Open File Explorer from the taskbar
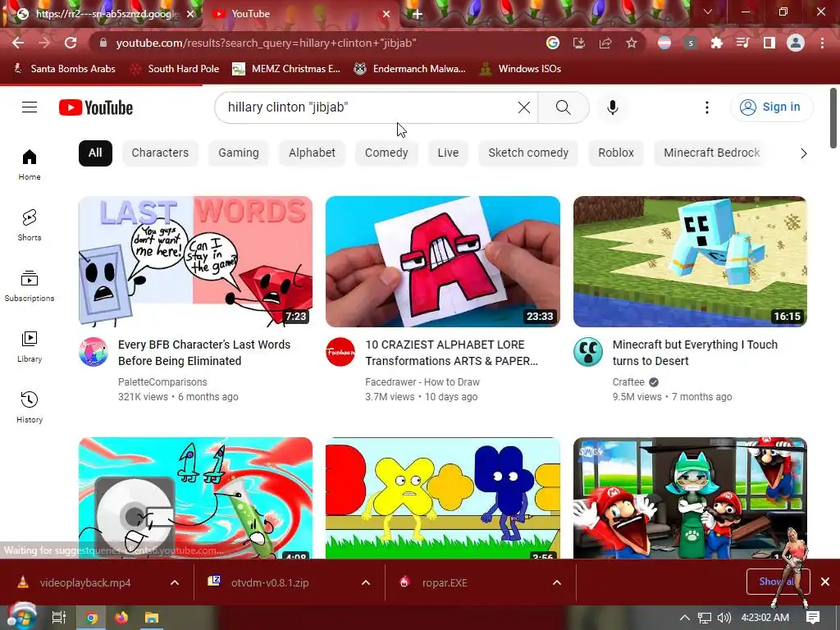This screenshot has height=630, width=840. 152,618
